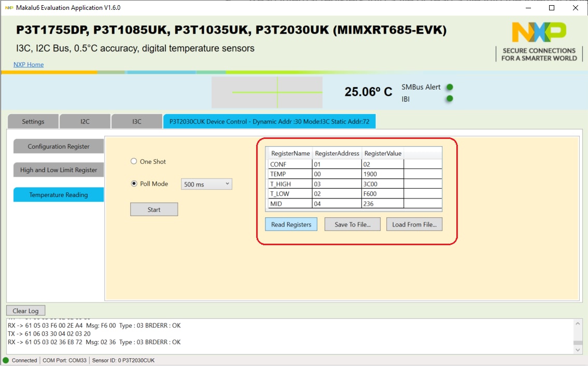Switch to the Settings tab
Viewport: 588px width, 366px height.
[33, 122]
